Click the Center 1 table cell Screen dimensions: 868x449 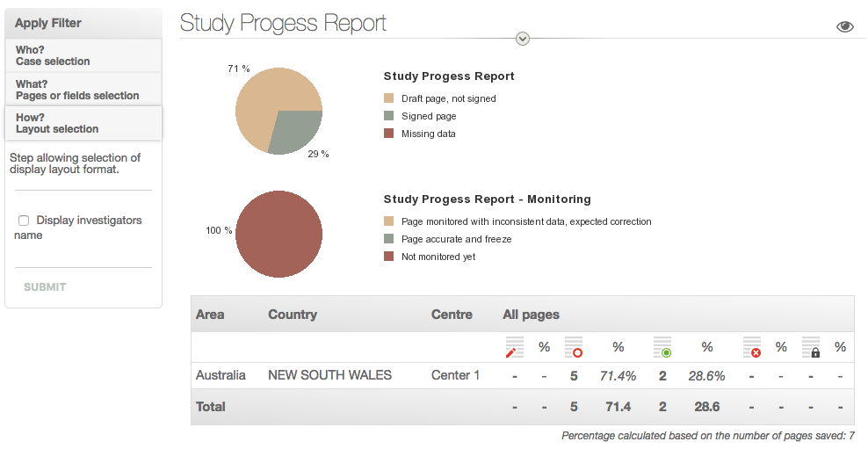(x=455, y=375)
